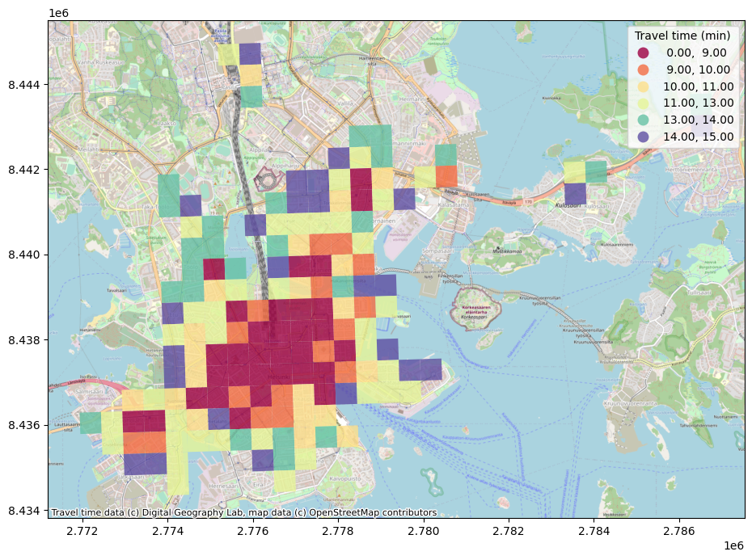Click the x-axis tick label 2.786
Screen dimensions: 752x560
coord(679,531)
